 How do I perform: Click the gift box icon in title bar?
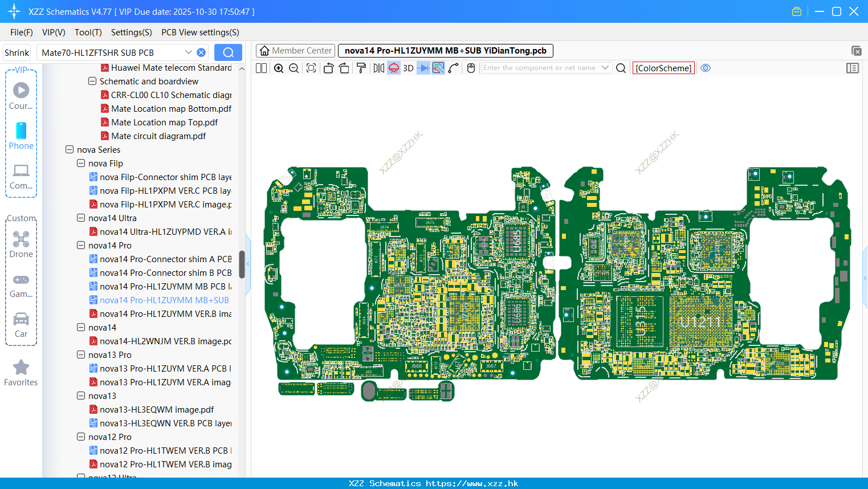[797, 11]
